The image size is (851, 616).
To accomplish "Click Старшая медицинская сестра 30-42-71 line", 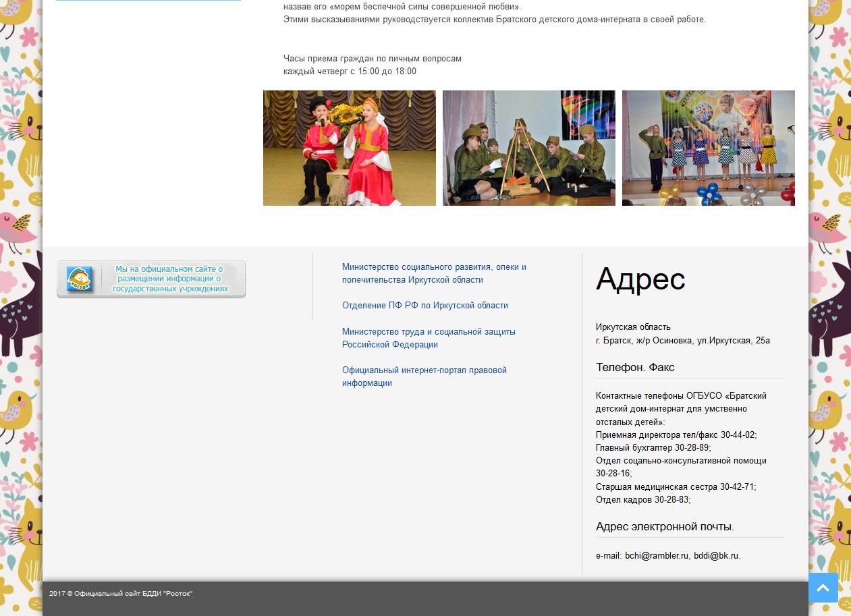I will click(676, 487).
